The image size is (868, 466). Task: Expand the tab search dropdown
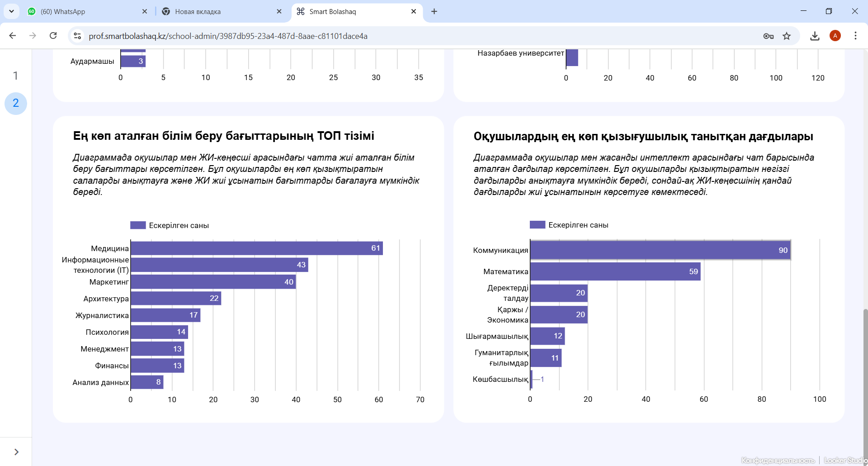pos(11,11)
